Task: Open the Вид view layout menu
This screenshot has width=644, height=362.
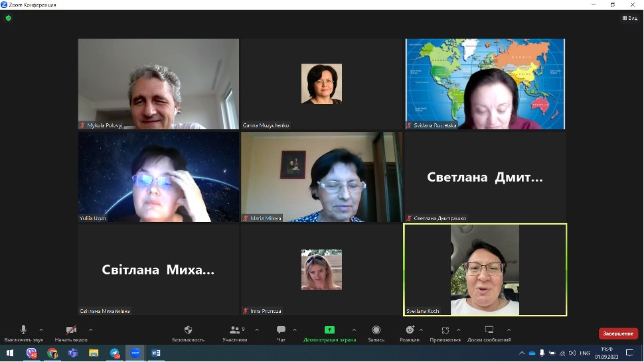Action: click(629, 18)
